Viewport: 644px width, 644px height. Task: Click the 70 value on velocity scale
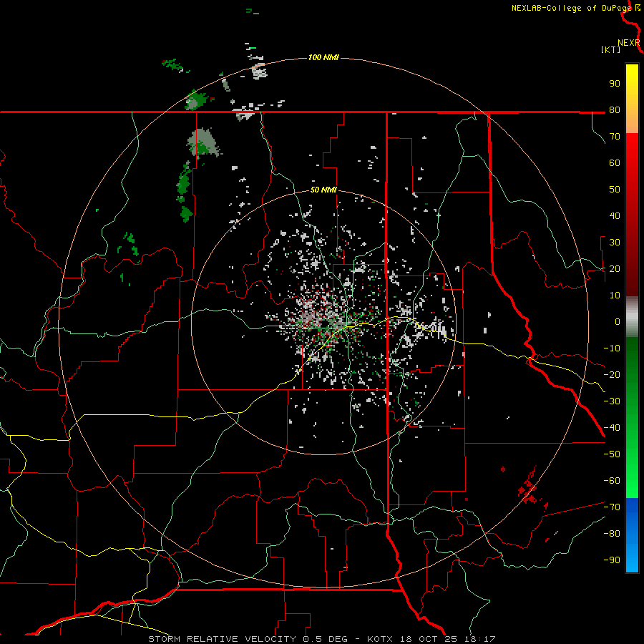[x=615, y=137]
